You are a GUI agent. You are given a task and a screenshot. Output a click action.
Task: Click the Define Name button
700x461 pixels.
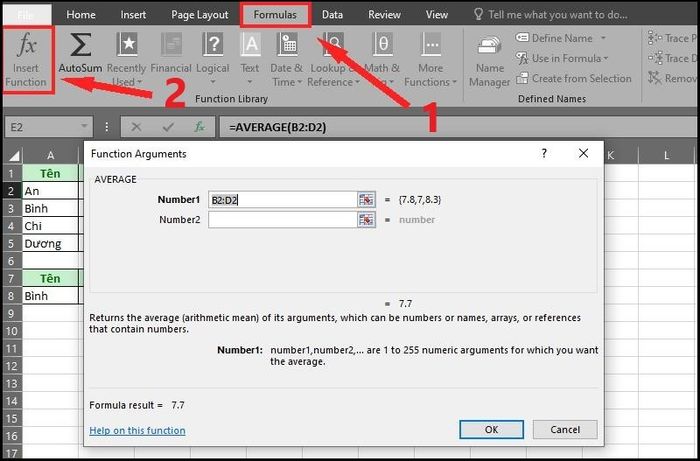555,38
